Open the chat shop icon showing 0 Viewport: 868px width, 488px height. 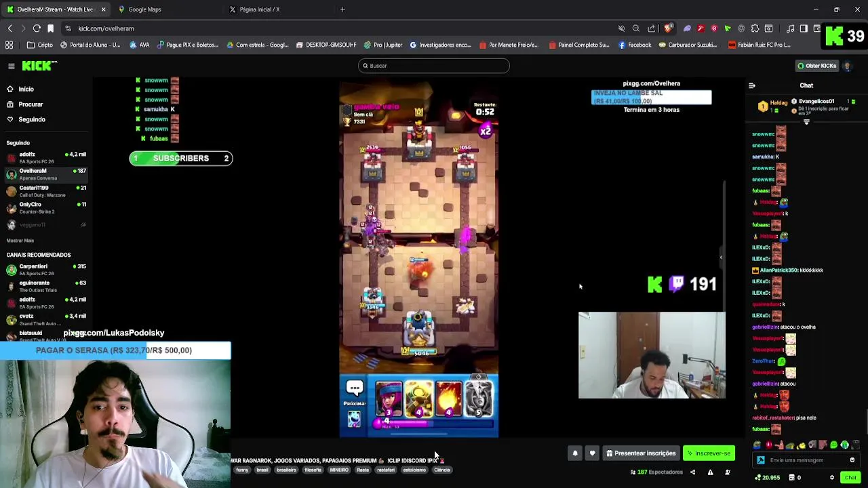coord(795,478)
